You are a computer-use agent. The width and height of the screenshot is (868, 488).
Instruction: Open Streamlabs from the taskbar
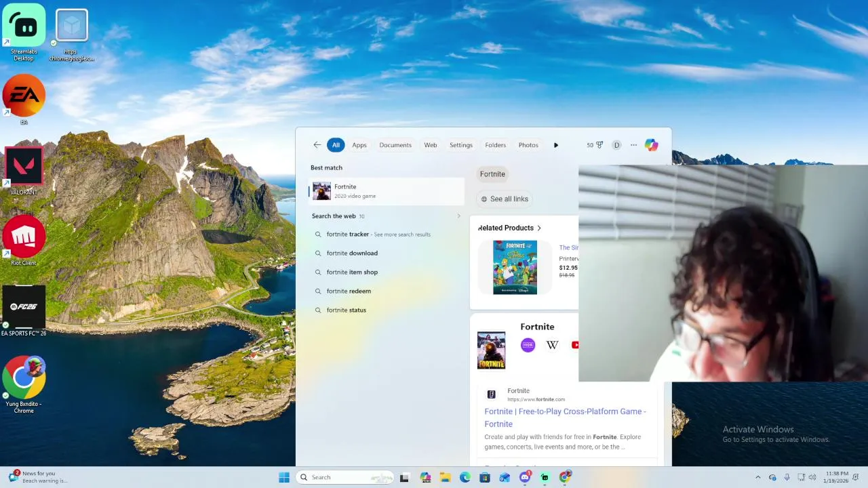pyautogui.click(x=545, y=477)
